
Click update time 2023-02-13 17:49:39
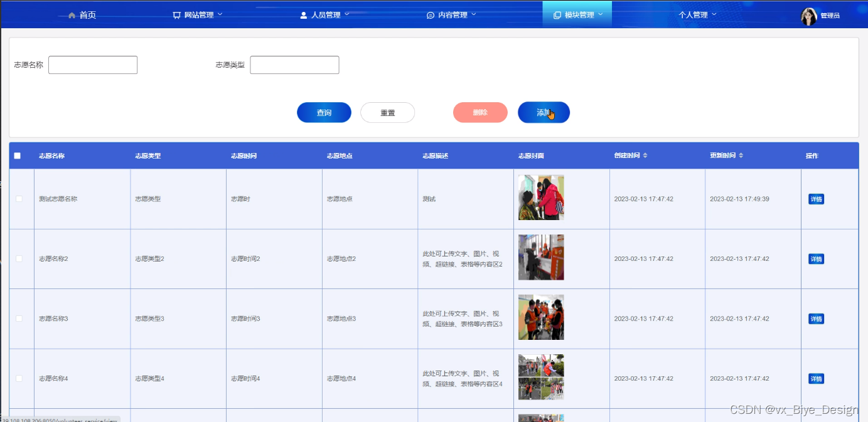739,199
